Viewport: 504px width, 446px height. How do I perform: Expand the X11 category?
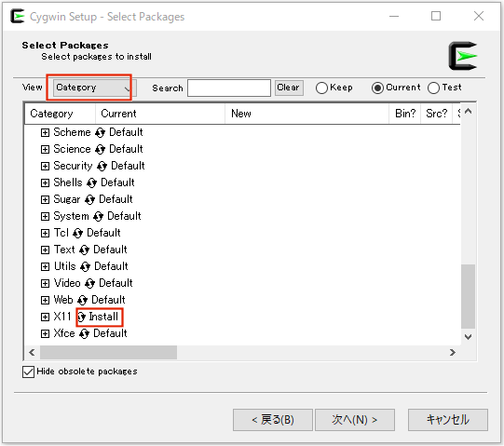point(45,317)
